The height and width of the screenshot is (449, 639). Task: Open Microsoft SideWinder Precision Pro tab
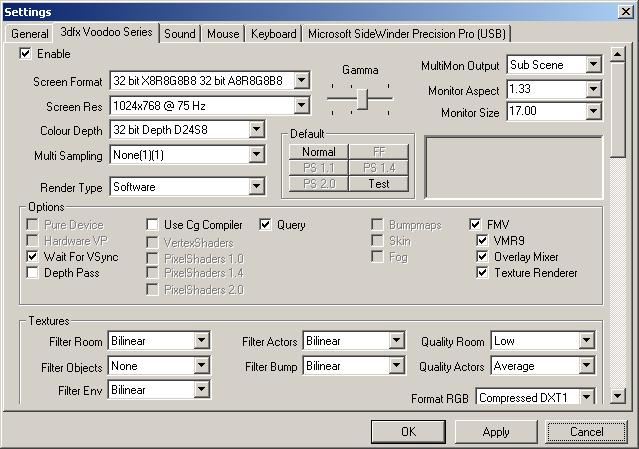tap(407, 33)
